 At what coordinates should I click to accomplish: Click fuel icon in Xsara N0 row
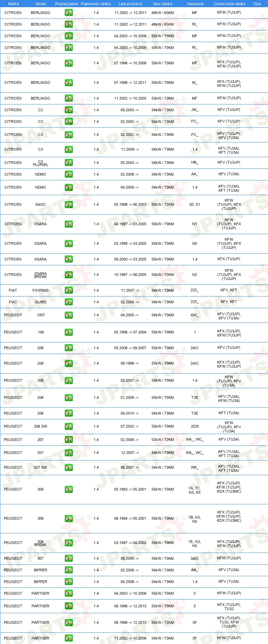coord(69,243)
